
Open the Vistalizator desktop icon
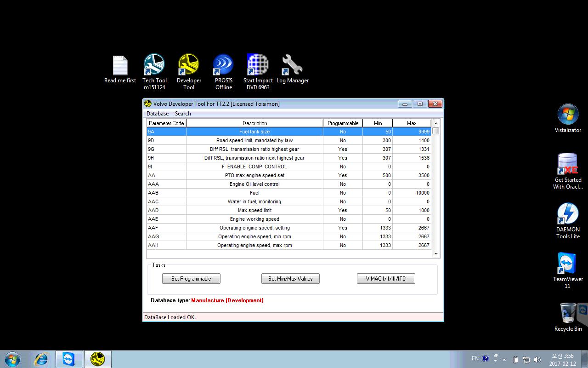tap(568, 118)
